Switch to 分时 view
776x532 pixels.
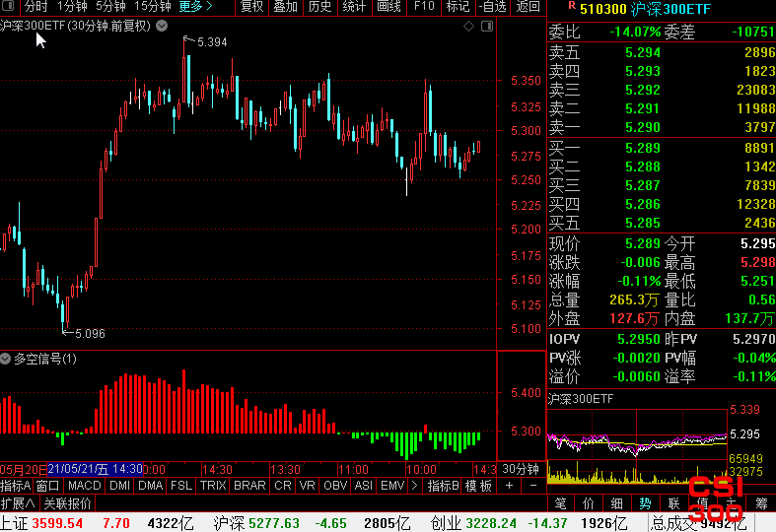click(35, 7)
